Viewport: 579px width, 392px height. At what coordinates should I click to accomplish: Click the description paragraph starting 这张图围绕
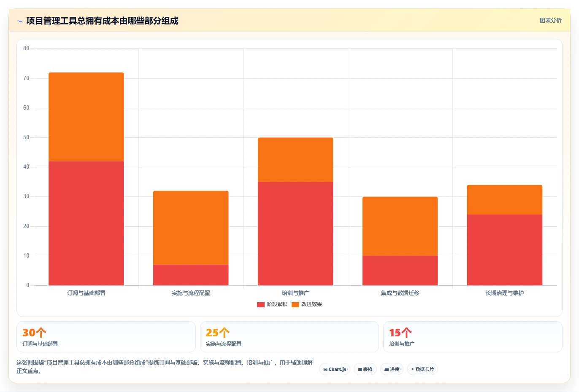165,367
